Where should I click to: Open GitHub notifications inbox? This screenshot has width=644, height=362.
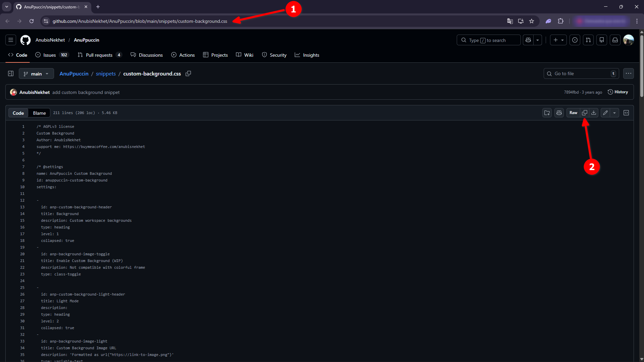coord(615,40)
